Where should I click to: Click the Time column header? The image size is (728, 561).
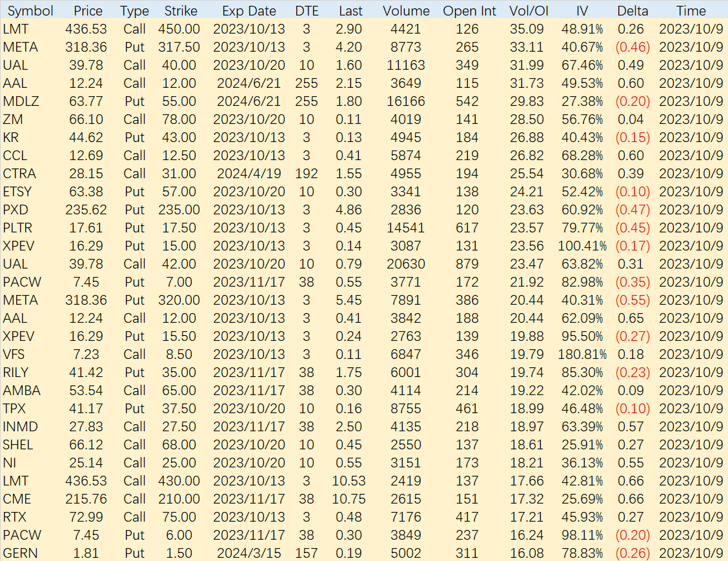point(691,11)
